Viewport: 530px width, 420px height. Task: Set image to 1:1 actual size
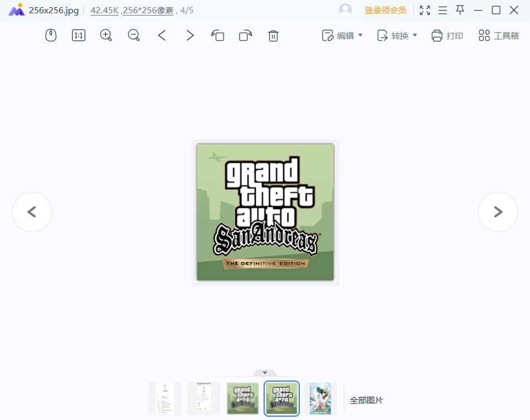coord(78,35)
